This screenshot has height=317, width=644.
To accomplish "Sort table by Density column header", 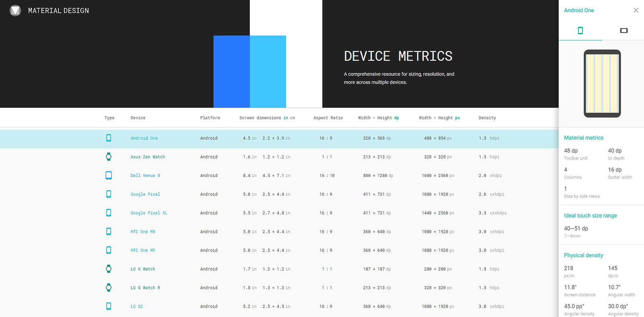I will tap(487, 118).
